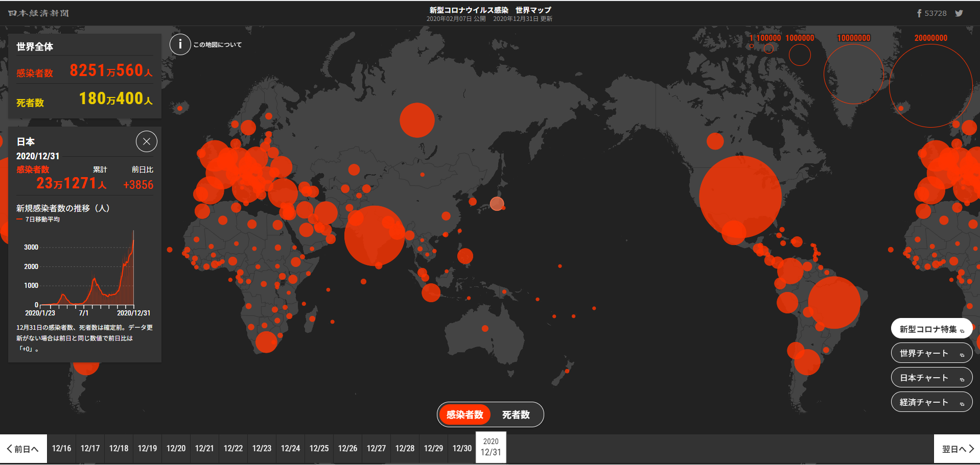The height and width of the screenshot is (465, 980).
Task: Select the 12/16 date tab
Action: [61, 449]
